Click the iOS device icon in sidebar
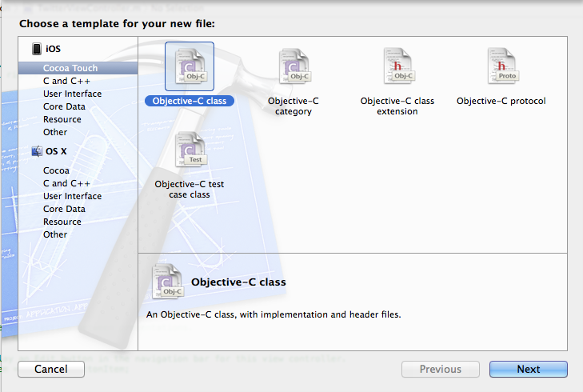The height and width of the screenshot is (392, 583). [x=37, y=49]
